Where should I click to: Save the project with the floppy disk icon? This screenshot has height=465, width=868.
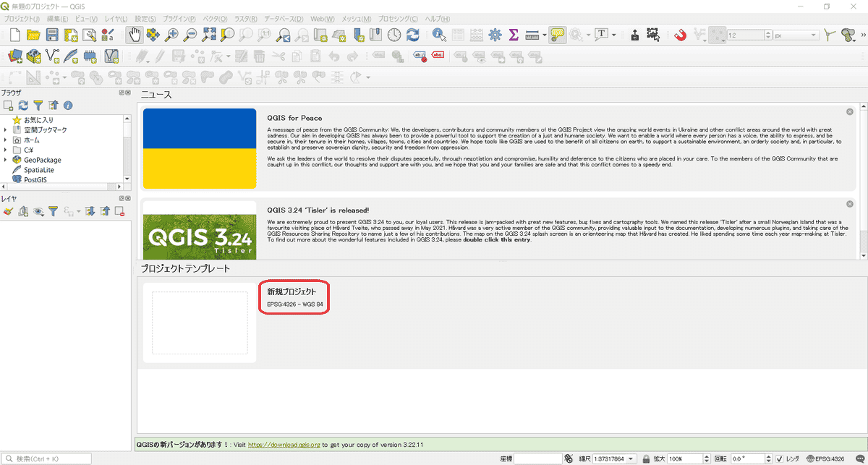click(x=52, y=34)
